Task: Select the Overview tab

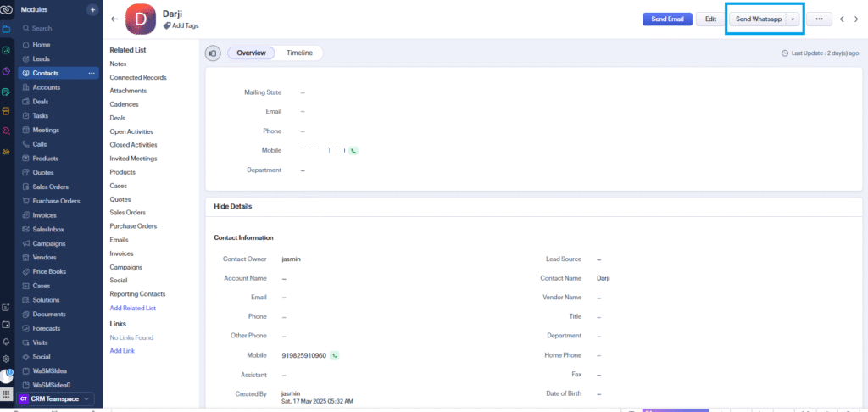Action: pyautogui.click(x=251, y=53)
